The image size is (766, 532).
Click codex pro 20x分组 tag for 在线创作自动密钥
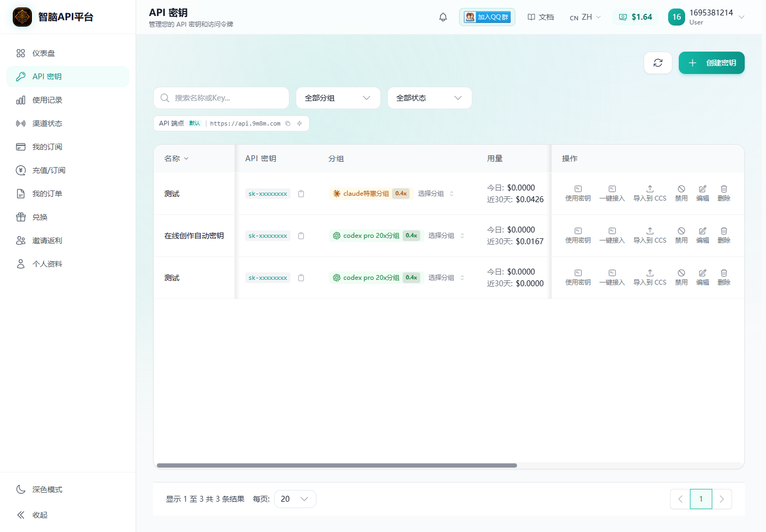[x=375, y=236]
